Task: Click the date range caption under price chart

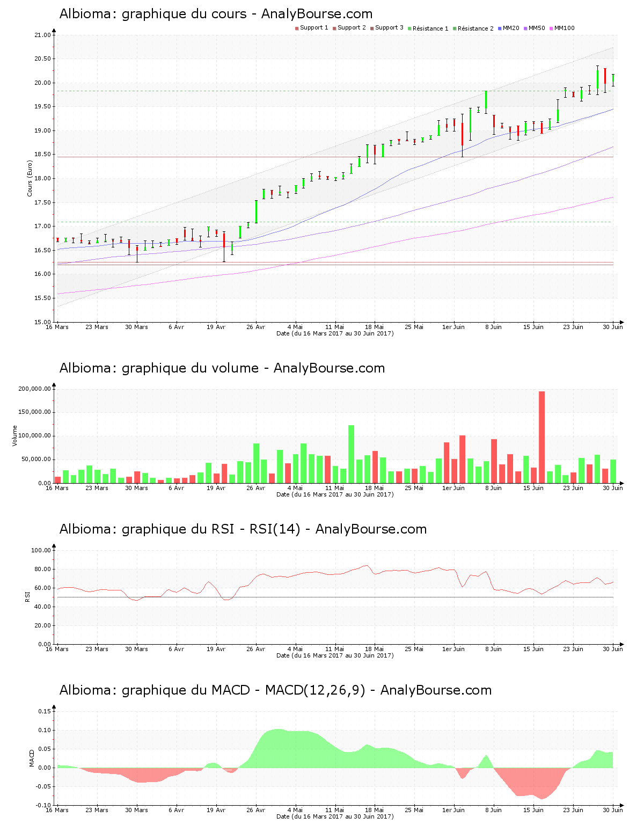Action: (335, 333)
